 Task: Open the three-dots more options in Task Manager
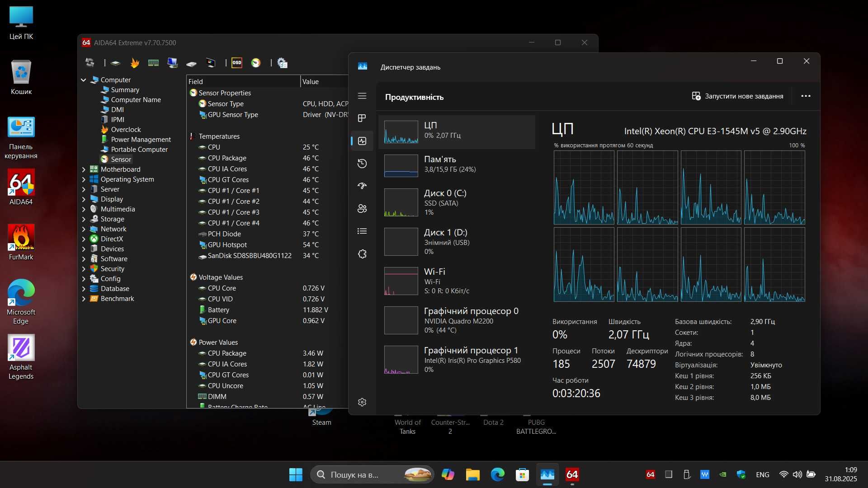pos(806,96)
